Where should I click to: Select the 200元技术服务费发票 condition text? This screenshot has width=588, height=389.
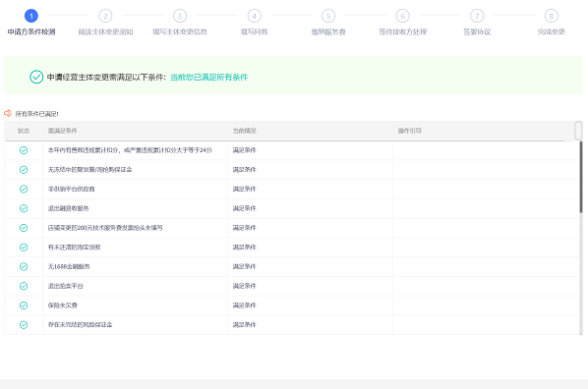pos(105,228)
